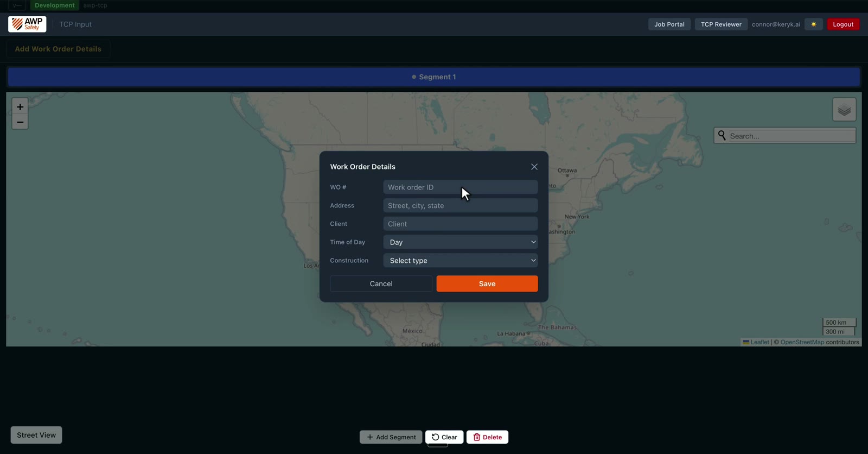Viewport: 868px width, 454px height.
Task: Click the map zoom out minus button
Action: 20,122
